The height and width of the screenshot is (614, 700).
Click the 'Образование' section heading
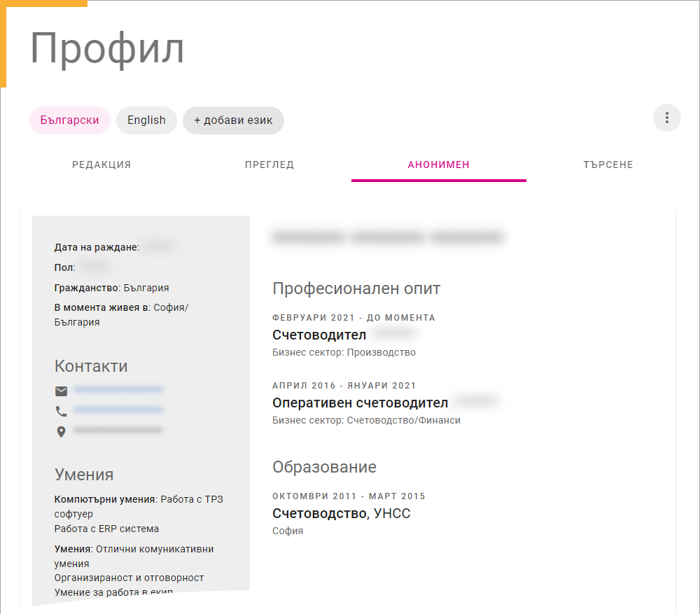(x=325, y=467)
